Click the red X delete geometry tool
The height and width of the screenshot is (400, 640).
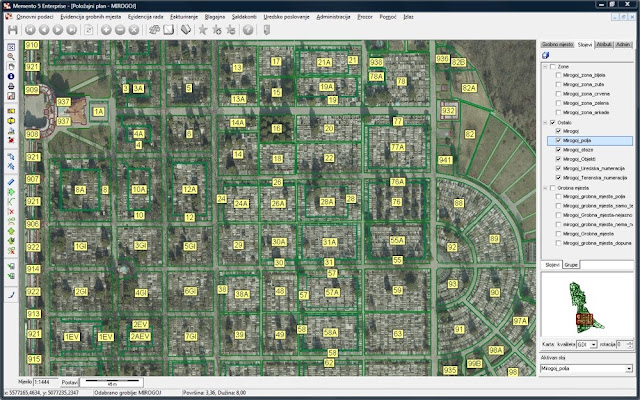(11, 211)
